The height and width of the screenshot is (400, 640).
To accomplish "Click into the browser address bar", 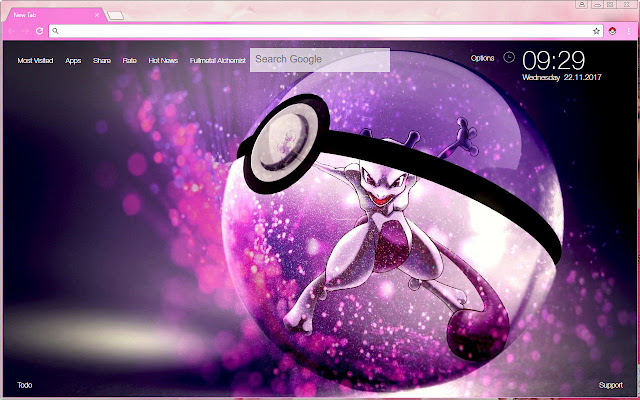I will (326, 31).
